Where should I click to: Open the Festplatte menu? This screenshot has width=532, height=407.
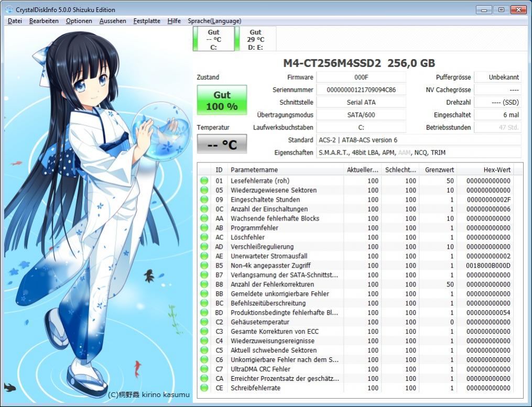(147, 21)
